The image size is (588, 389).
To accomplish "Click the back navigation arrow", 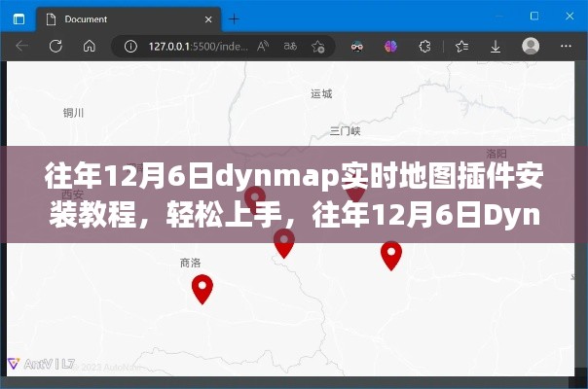I will pyautogui.click(x=22, y=46).
